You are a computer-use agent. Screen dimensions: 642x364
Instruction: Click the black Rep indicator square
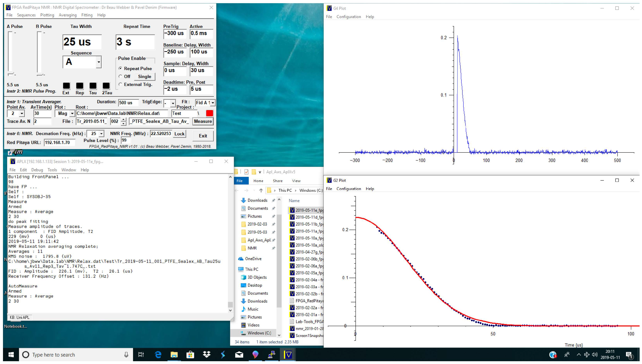point(79,86)
